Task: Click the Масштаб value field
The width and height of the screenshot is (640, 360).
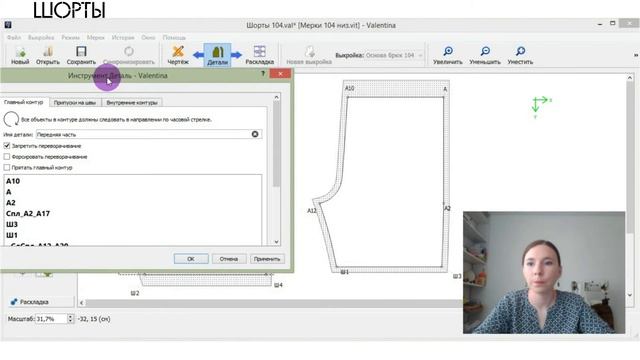Action: [51, 319]
